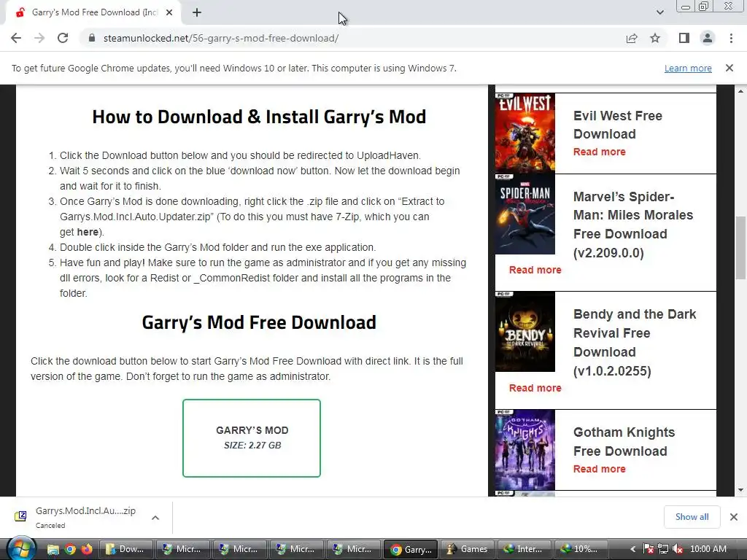Open the 7-Zip 'here' link
Viewport: 747px width, 560px height.
coord(88,232)
